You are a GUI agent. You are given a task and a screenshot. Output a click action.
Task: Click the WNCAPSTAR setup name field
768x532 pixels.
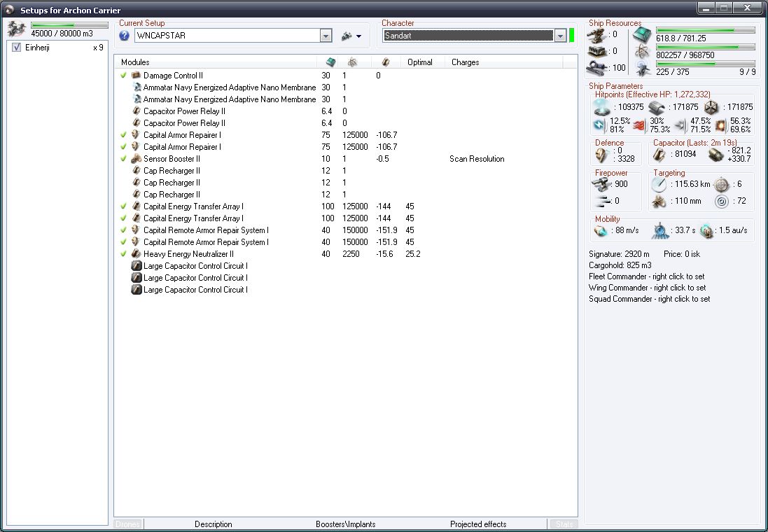(x=228, y=36)
